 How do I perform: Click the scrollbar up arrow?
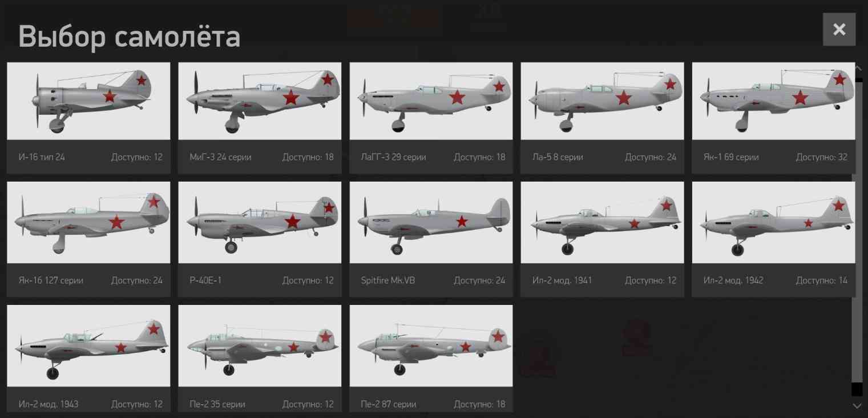(x=857, y=67)
